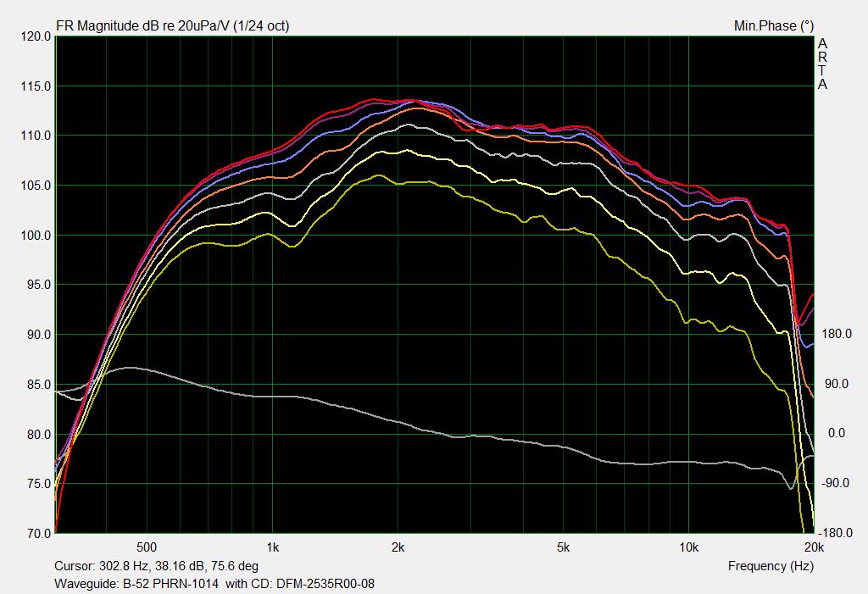Click the FR Magnitude dB title text

pyautogui.click(x=172, y=26)
